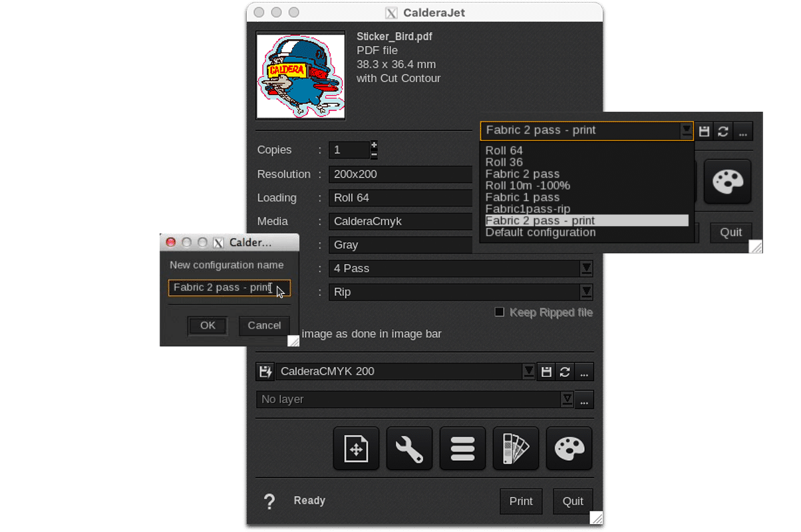Click the icon left of CalderaCMYK 200

pos(265,371)
